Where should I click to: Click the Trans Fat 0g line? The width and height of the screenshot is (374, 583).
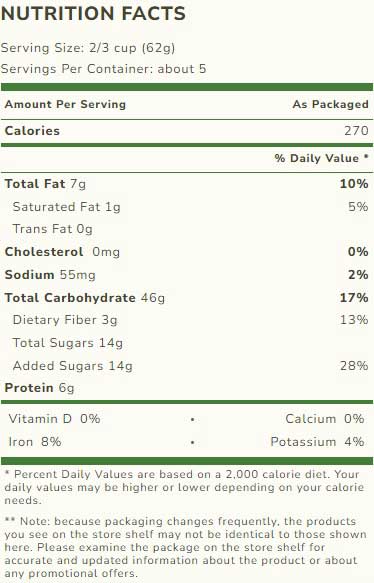pos(52,229)
